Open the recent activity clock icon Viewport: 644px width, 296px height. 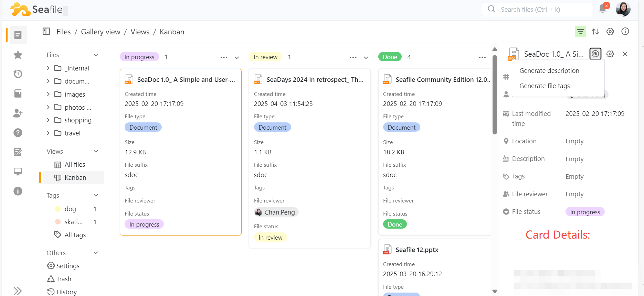coord(18,74)
